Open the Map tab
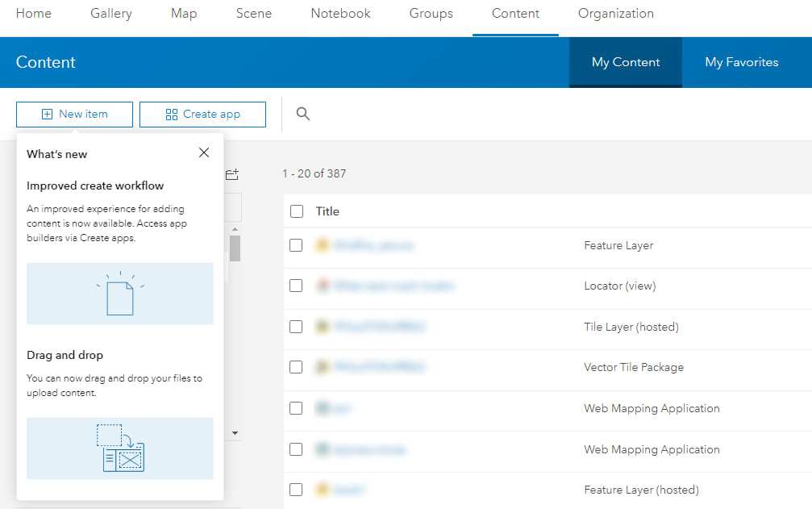 click(184, 14)
